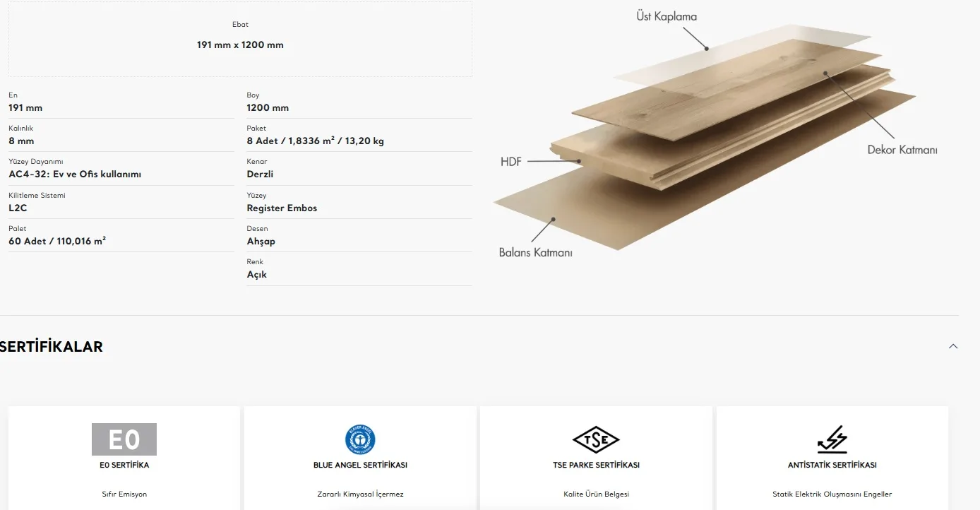
Task: Select the Ebat 191 mm x 1200 mm box
Action: (240, 39)
